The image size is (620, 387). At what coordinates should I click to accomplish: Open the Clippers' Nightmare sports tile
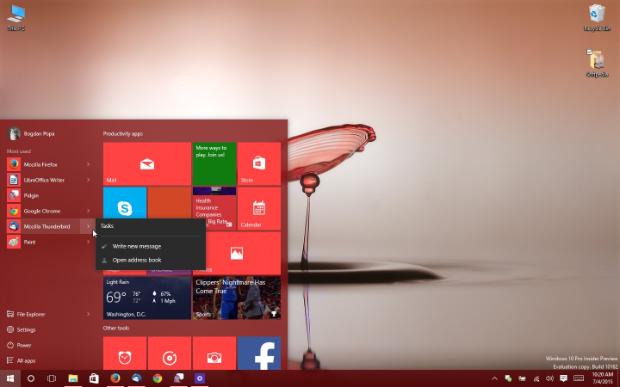point(236,298)
